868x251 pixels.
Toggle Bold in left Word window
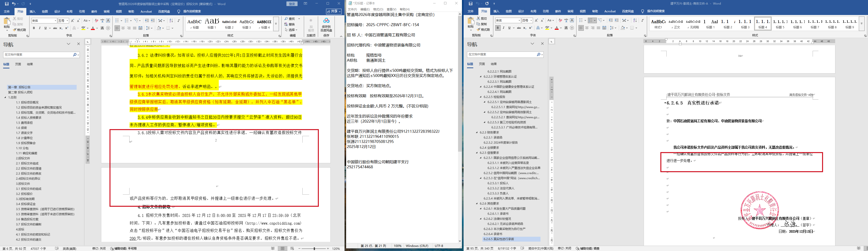34,28
